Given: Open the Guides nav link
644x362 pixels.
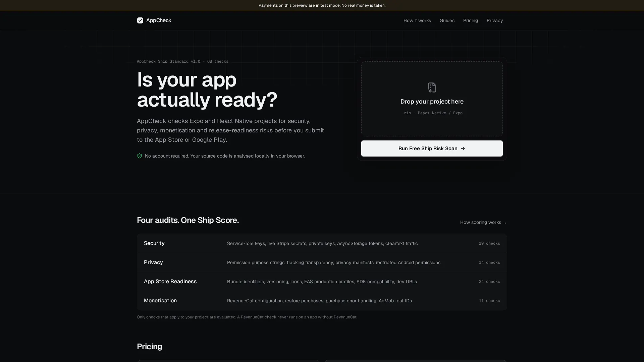Looking at the screenshot, I should point(447,20).
